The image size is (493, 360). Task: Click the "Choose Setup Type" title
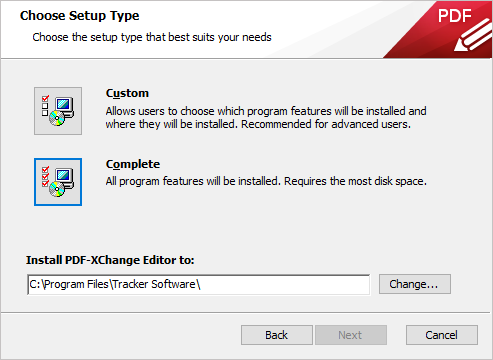pos(79,16)
